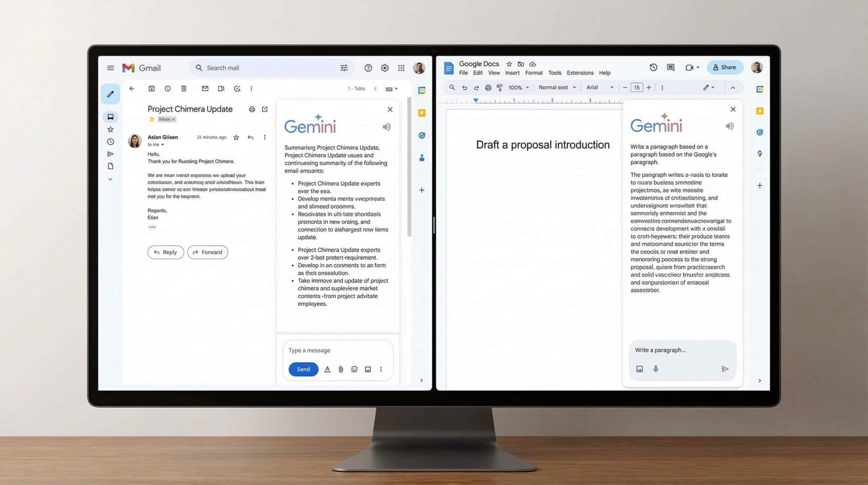
Task: Open input tools dropdown in Gmail toolbar
Action: [x=392, y=89]
